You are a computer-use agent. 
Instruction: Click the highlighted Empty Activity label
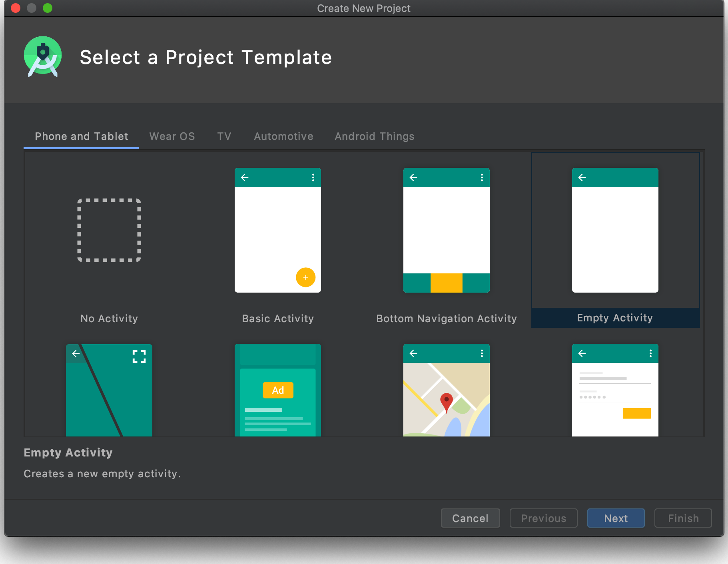pos(615,318)
